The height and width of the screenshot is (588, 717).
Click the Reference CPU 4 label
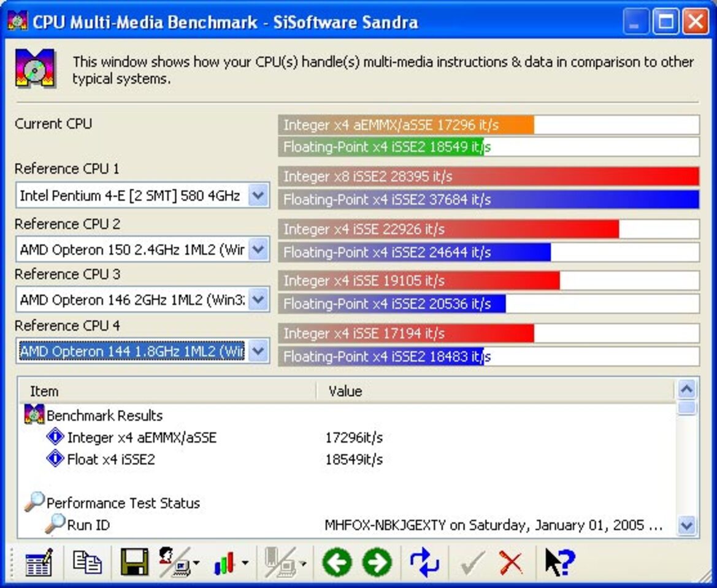point(67,326)
